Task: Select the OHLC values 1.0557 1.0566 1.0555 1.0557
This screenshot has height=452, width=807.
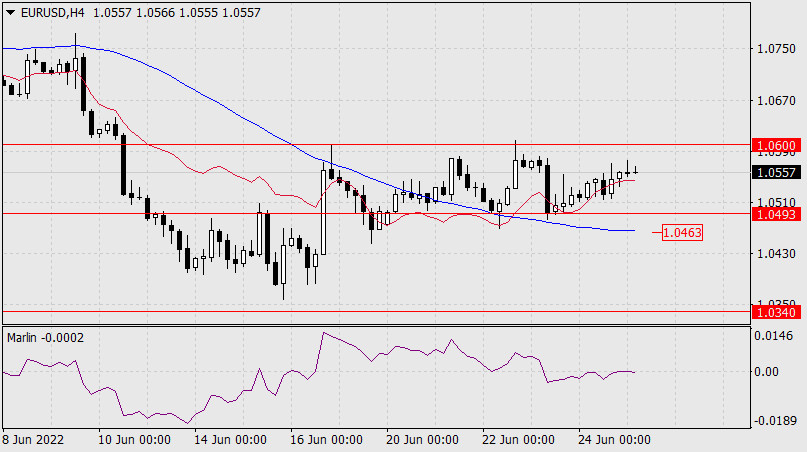Action: (177, 13)
